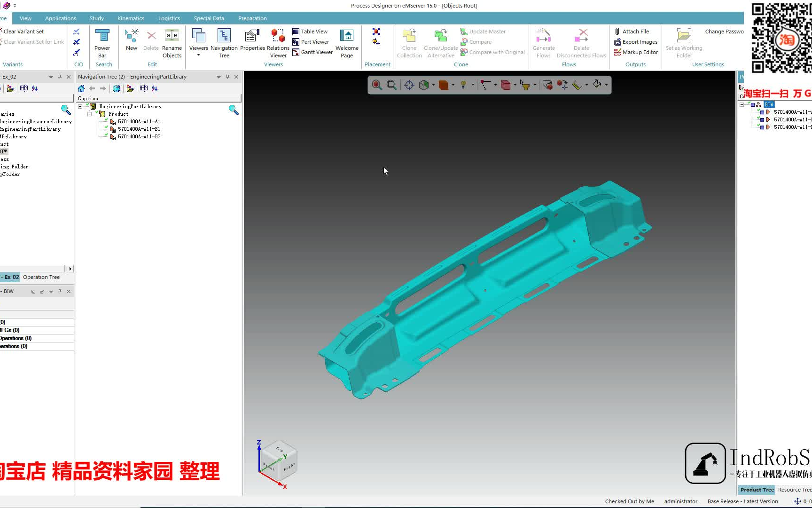Open Ex_02 panel options dropdown
Image resolution: width=812 pixels, height=508 pixels.
click(x=51, y=77)
